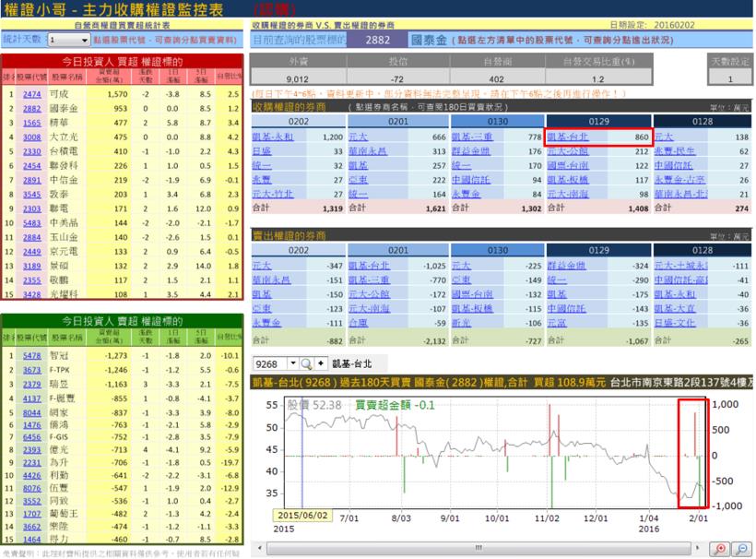This screenshot has height=559, width=756.
Task: Click 華南永昌 broker with 313 on 0201
Action: click(x=368, y=151)
